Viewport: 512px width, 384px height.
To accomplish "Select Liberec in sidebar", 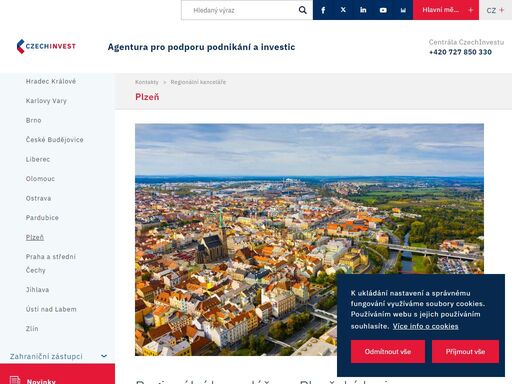I will 38,159.
